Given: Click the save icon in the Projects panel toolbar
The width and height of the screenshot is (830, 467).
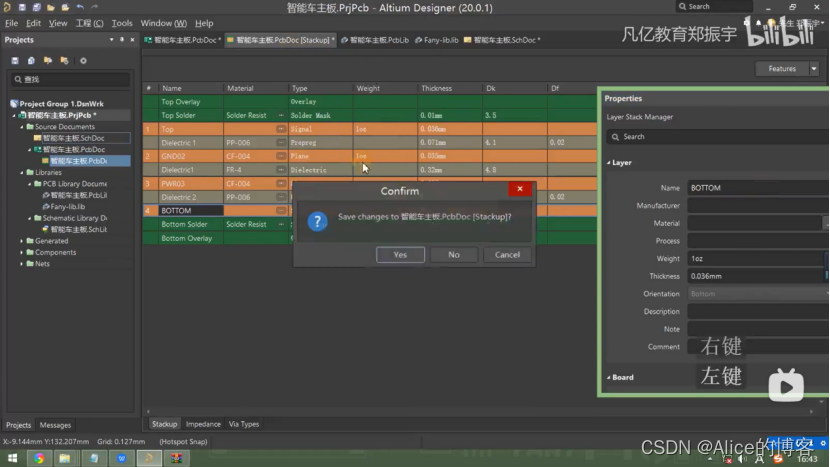Looking at the screenshot, I should pos(15,60).
